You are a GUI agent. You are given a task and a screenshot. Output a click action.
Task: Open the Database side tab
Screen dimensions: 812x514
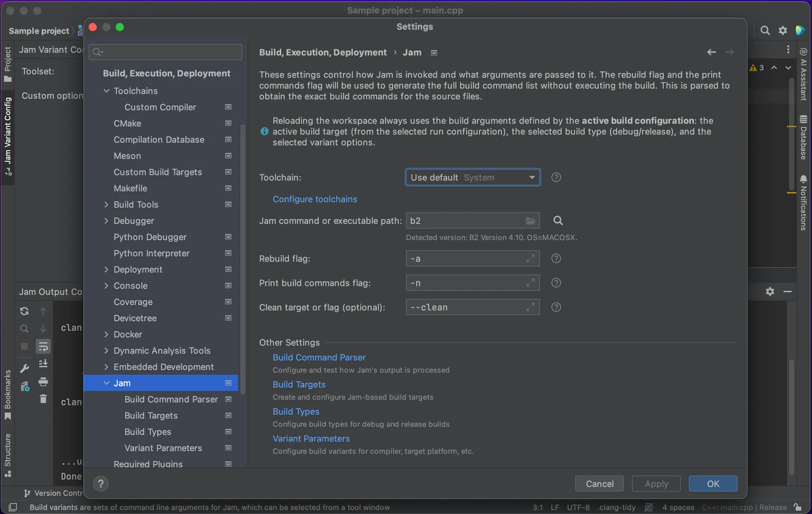click(804, 137)
